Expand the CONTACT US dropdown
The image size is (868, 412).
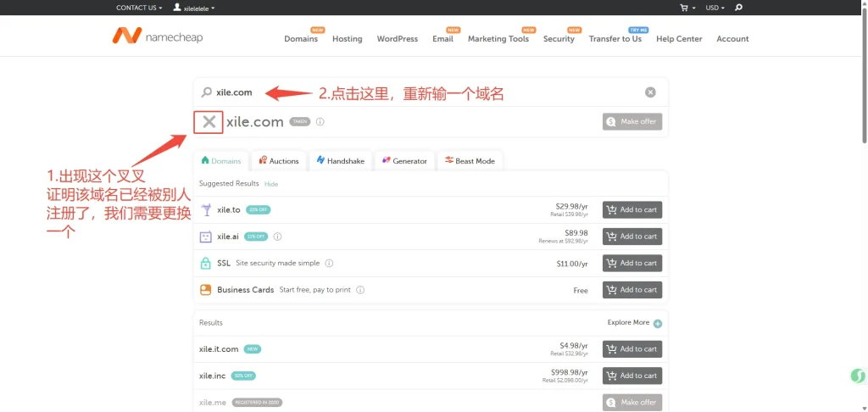coord(139,8)
